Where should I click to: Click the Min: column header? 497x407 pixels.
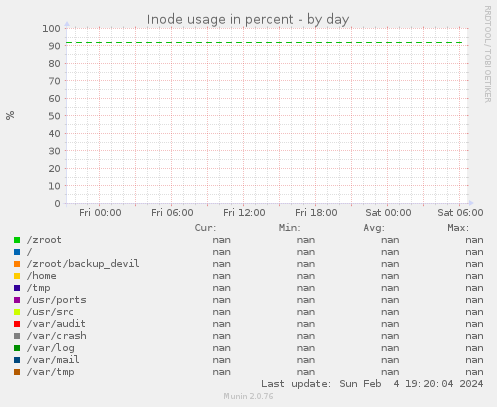290,228
